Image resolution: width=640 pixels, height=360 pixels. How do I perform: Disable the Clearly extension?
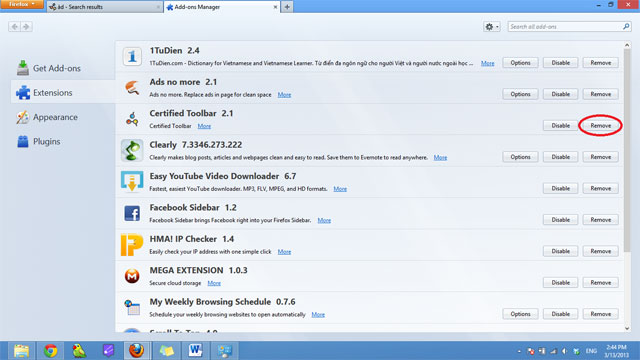[x=560, y=157]
